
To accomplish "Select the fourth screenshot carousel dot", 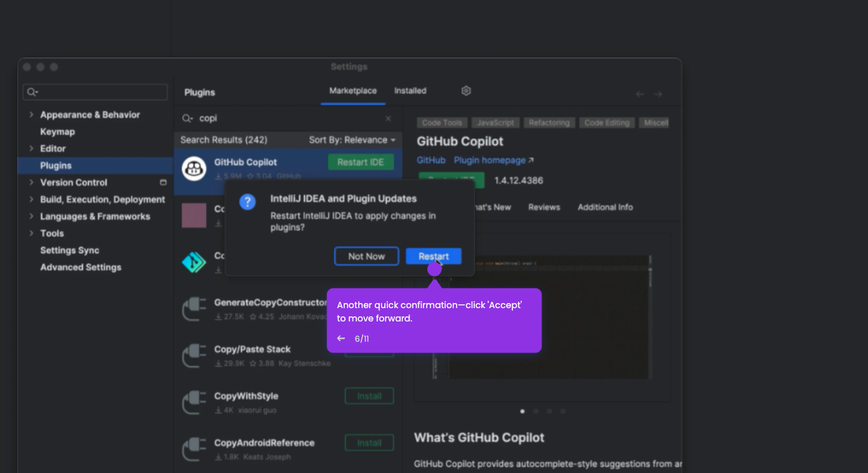I will pyautogui.click(x=563, y=411).
